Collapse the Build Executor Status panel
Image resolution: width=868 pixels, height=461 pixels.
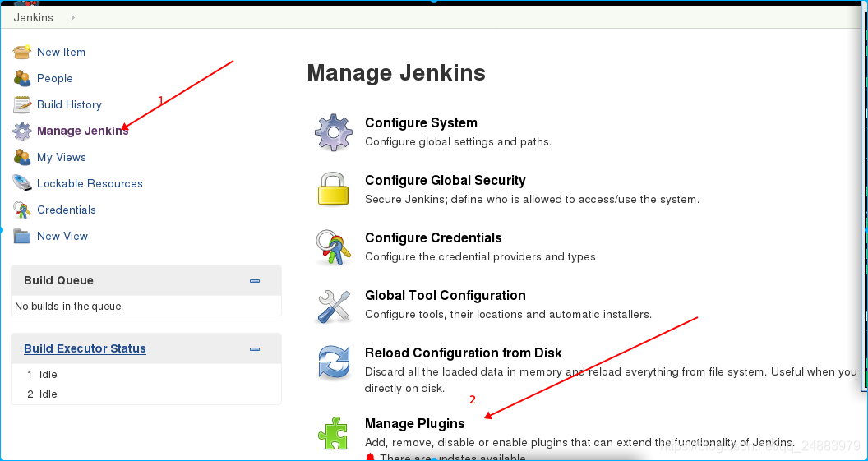(255, 349)
